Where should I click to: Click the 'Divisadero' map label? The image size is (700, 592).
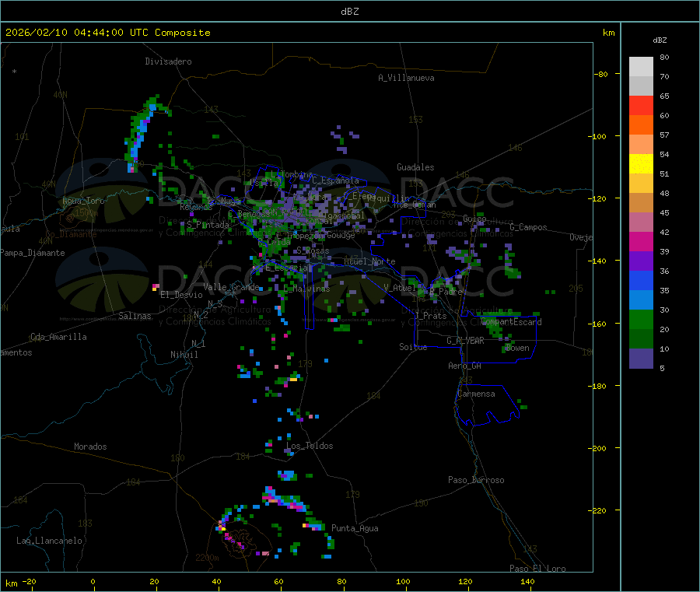pyautogui.click(x=168, y=61)
